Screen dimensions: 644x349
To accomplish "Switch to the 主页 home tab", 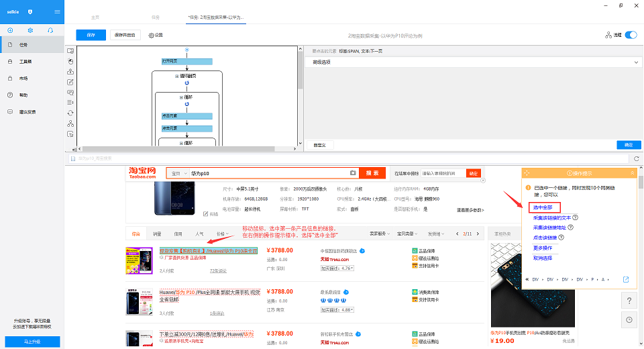I will 95,17.
